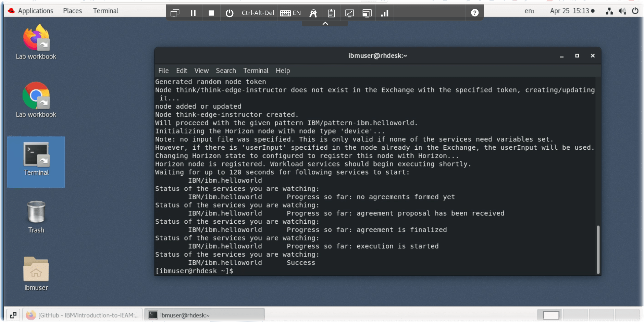Screen dimensions: 644x322
Task: Open the Places menu
Action: pos(72,11)
